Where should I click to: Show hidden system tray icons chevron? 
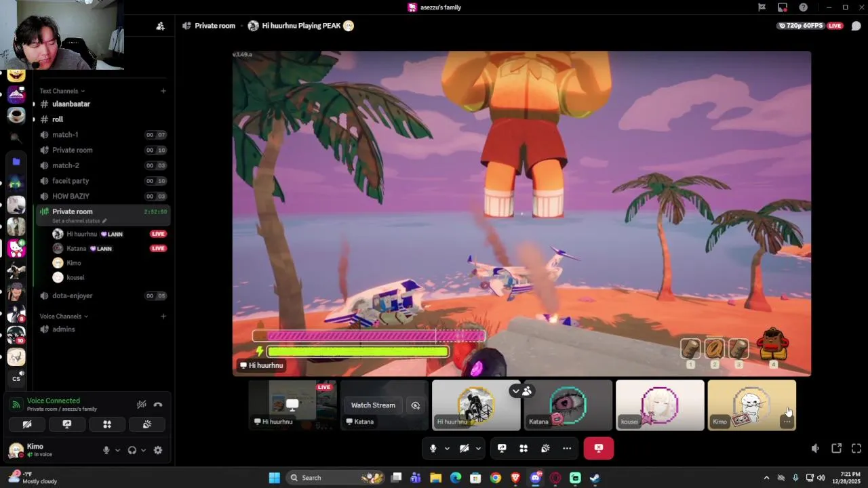(766, 478)
